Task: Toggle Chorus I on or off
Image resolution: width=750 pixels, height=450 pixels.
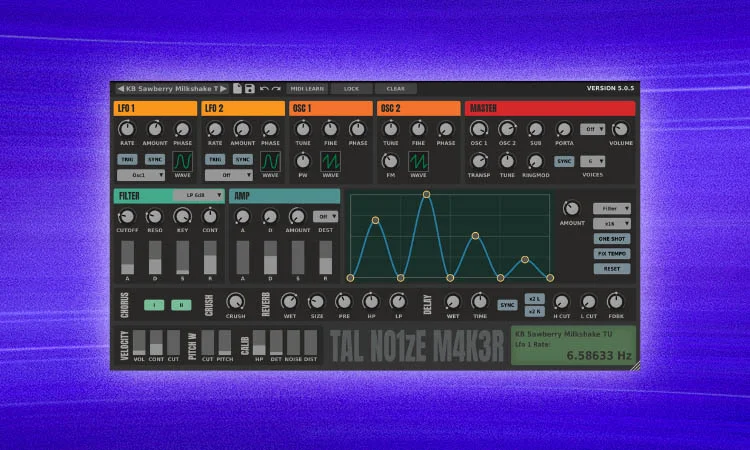Action: pyautogui.click(x=155, y=304)
